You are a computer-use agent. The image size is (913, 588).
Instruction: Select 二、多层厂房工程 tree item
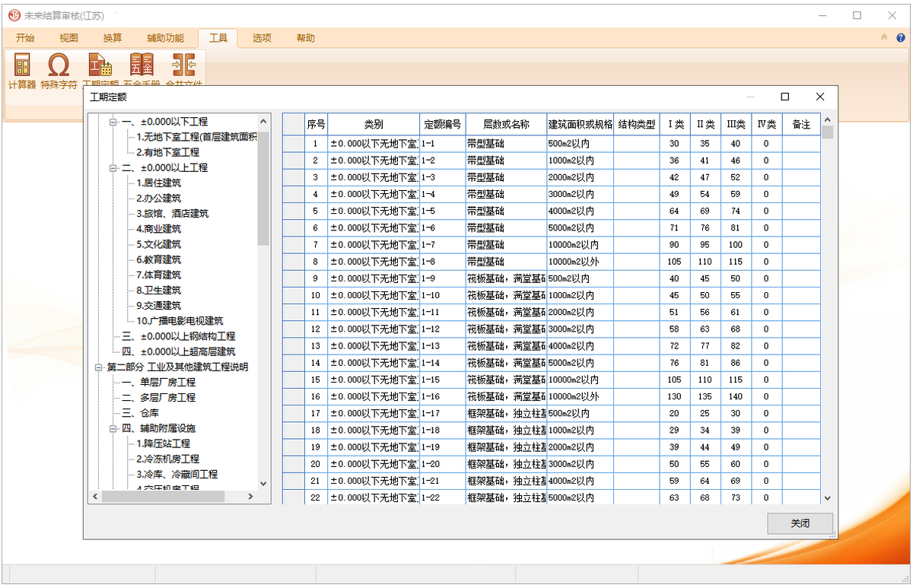point(158,397)
